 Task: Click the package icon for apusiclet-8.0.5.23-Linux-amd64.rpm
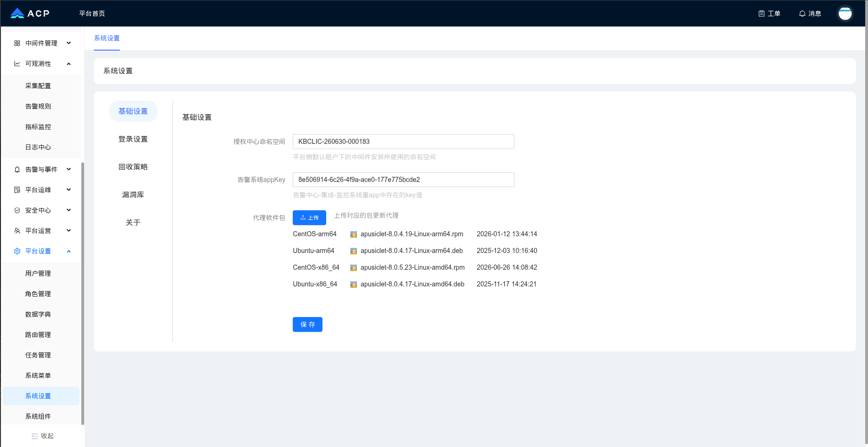(353, 268)
